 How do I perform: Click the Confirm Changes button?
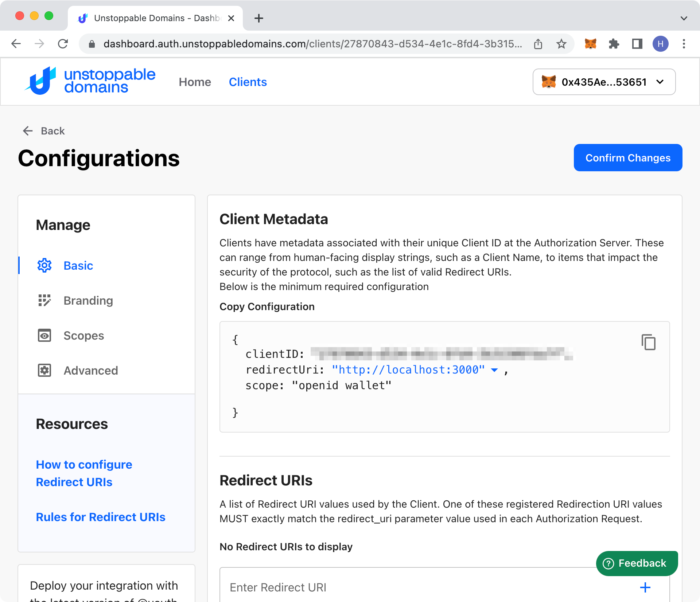(628, 157)
